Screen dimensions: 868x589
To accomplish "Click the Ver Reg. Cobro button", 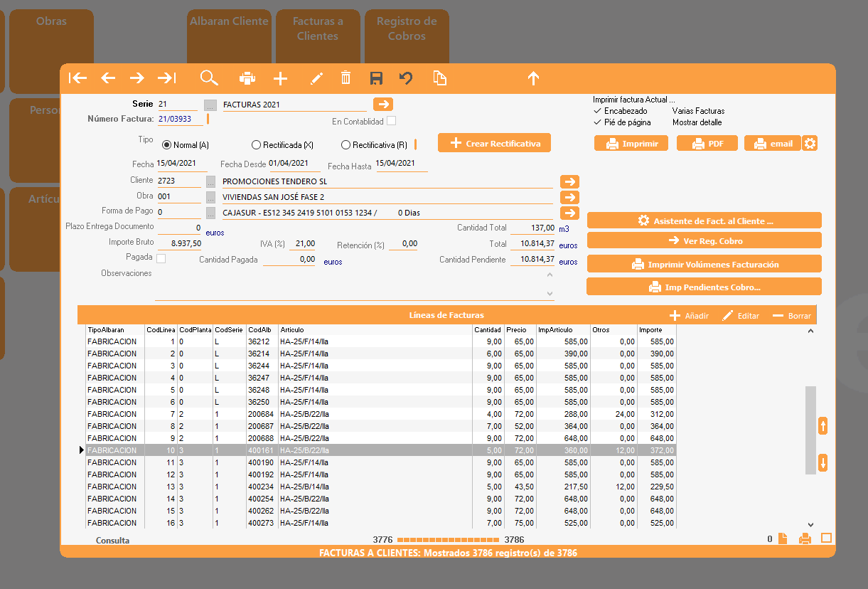I will click(x=704, y=240).
